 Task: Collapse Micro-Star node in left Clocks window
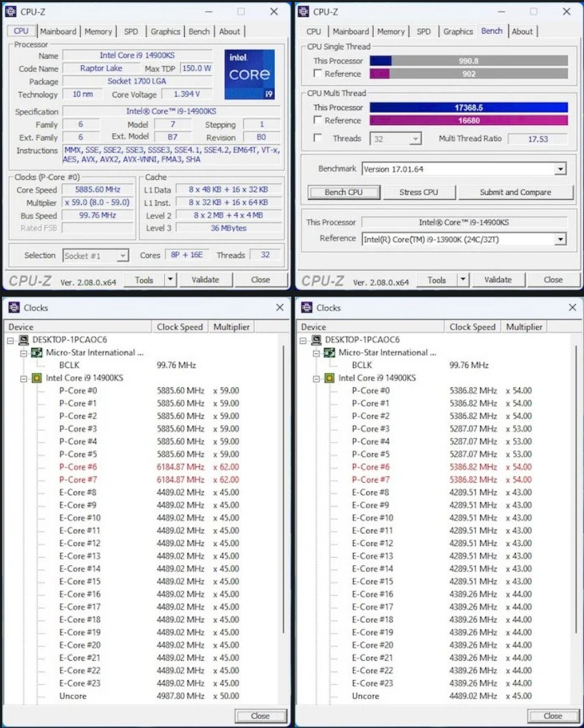23,353
